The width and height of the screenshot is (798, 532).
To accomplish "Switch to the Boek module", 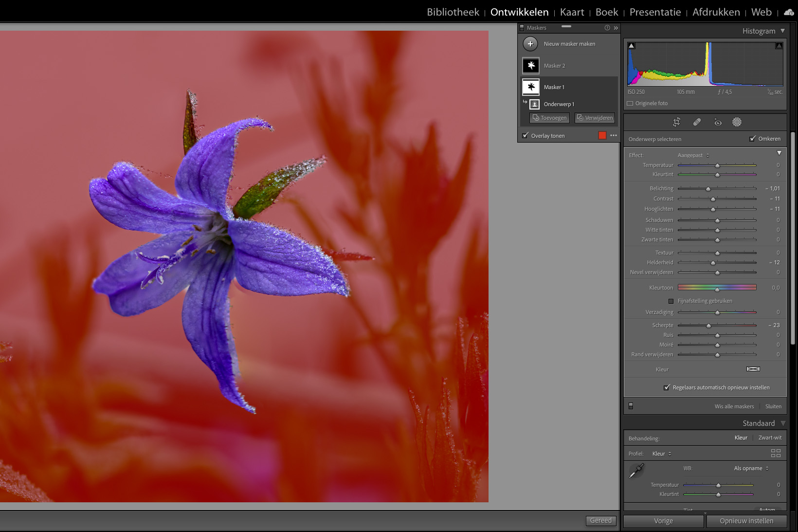I will [x=607, y=12].
